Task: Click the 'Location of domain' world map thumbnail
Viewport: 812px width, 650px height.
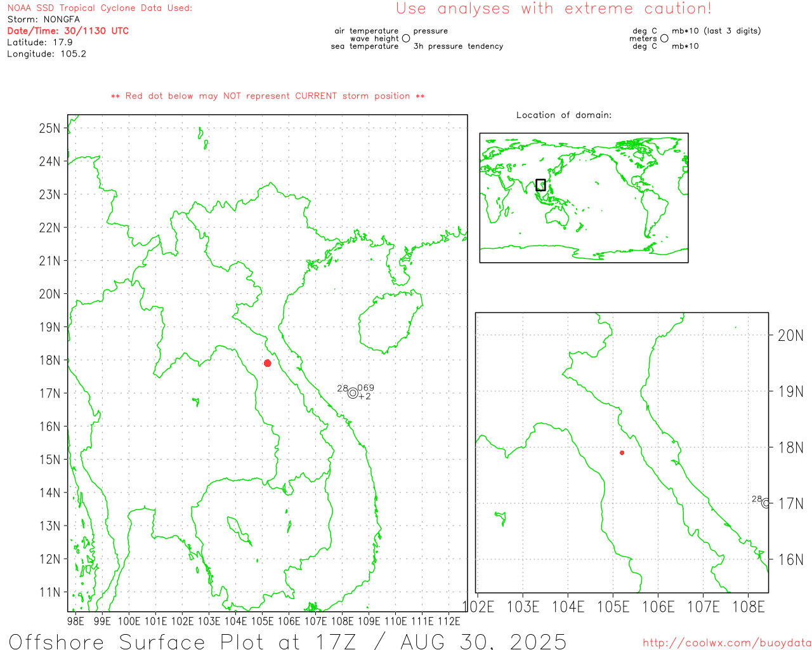Action: [584, 197]
